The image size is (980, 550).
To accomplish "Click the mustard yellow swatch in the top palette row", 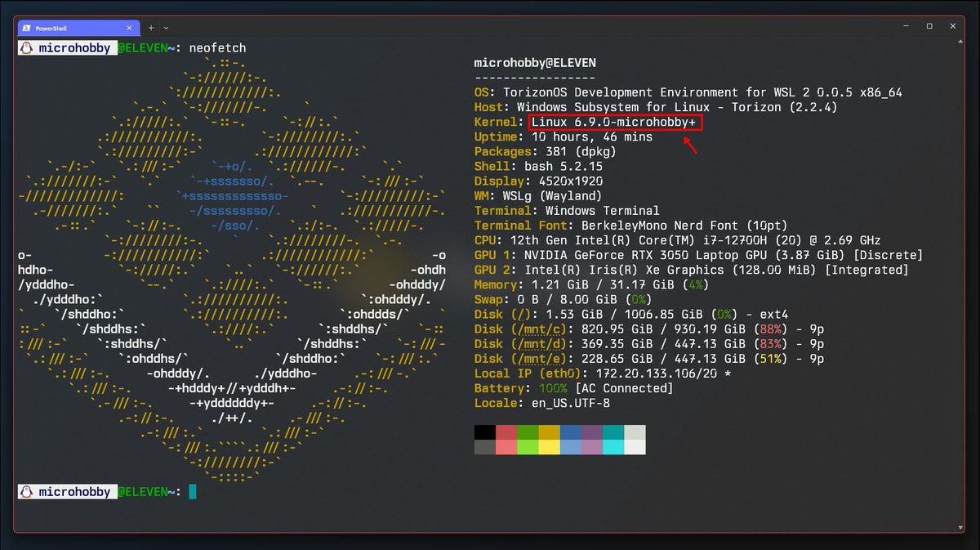I will point(549,432).
